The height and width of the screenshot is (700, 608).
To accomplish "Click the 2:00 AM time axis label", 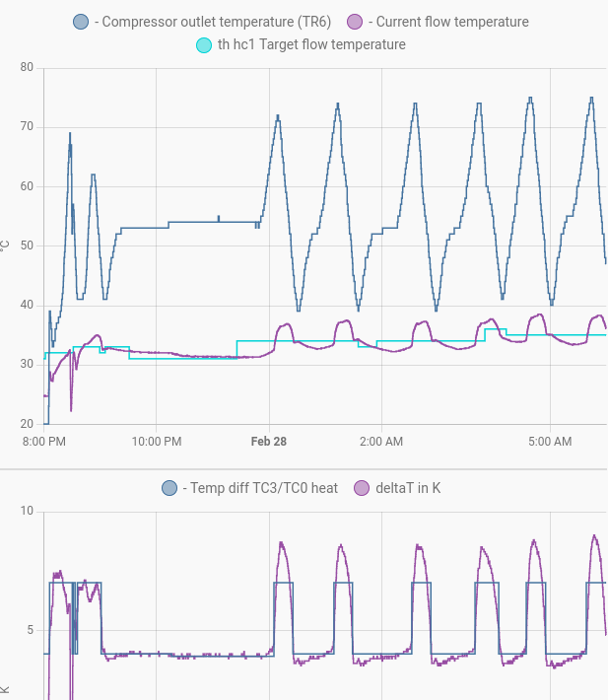I will (x=381, y=442).
